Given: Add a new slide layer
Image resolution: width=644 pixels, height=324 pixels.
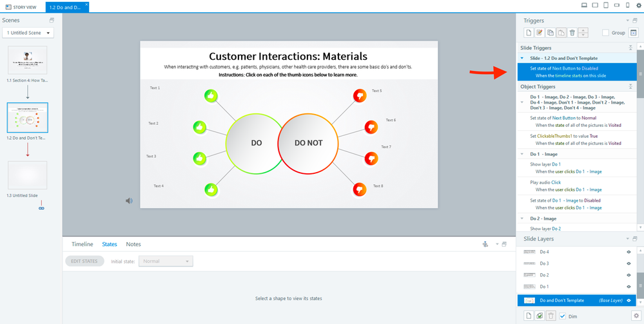Looking at the screenshot, I should point(529,316).
